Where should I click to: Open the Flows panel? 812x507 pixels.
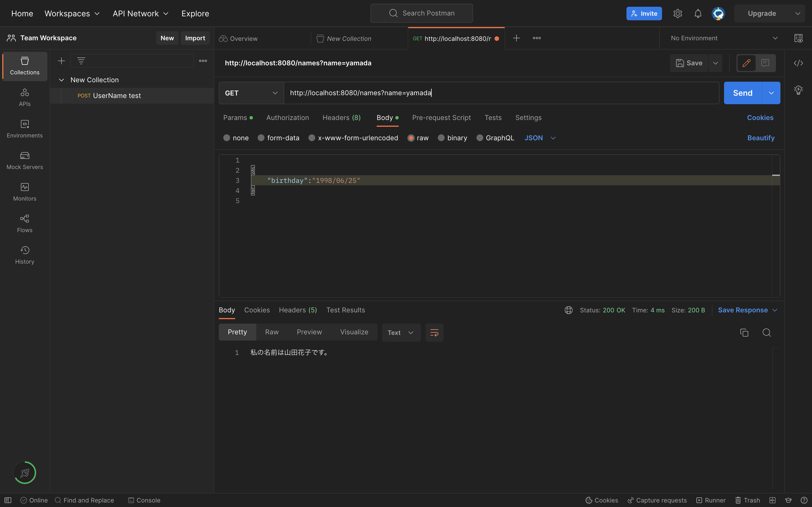pos(25,223)
